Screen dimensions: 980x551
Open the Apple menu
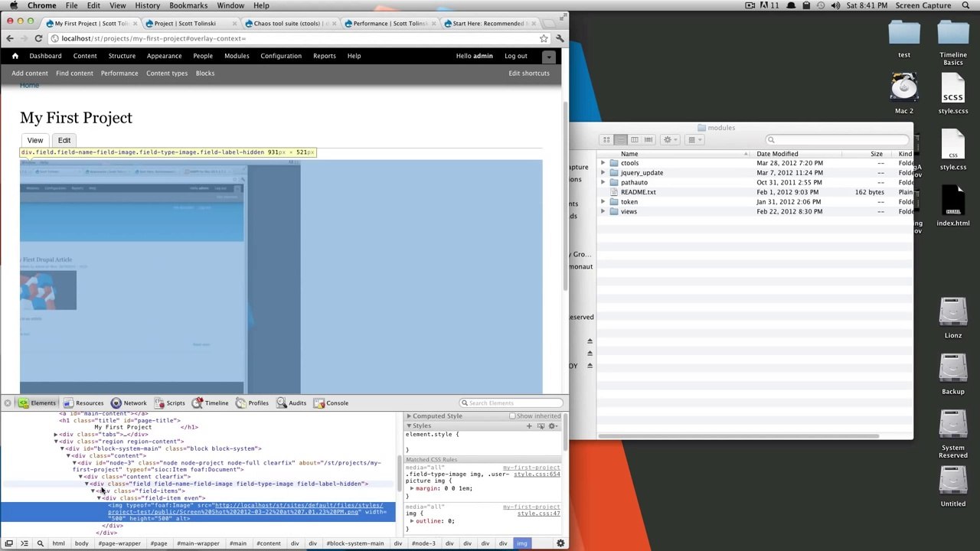click(13, 5)
